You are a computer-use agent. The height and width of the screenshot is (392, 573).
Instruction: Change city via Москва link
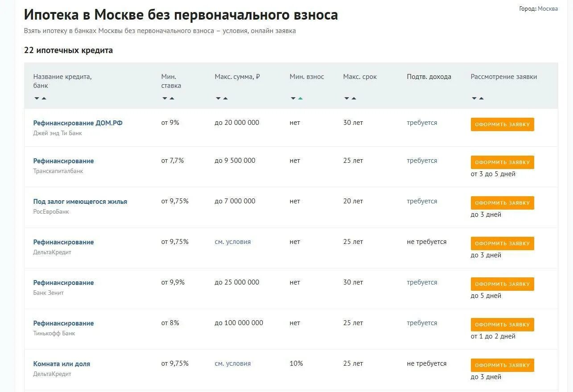(x=548, y=8)
